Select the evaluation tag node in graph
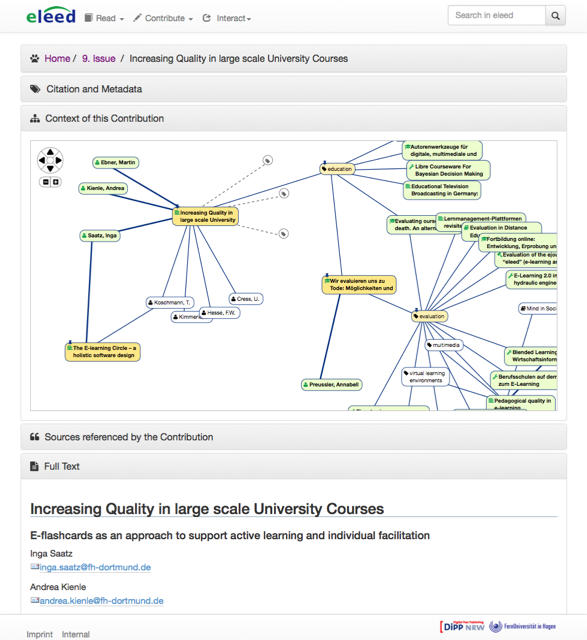The image size is (587, 640). pos(429,316)
